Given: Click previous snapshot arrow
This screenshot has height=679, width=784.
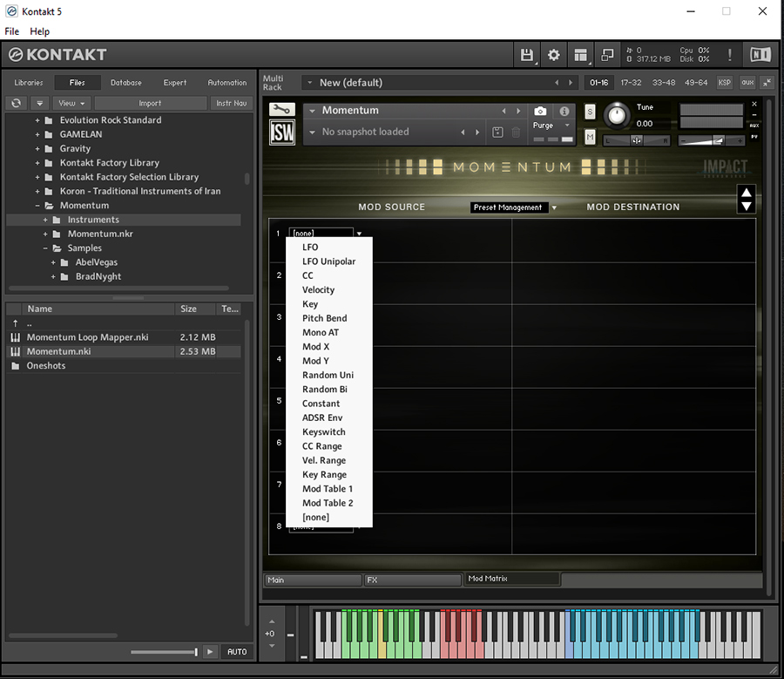Looking at the screenshot, I should (463, 132).
